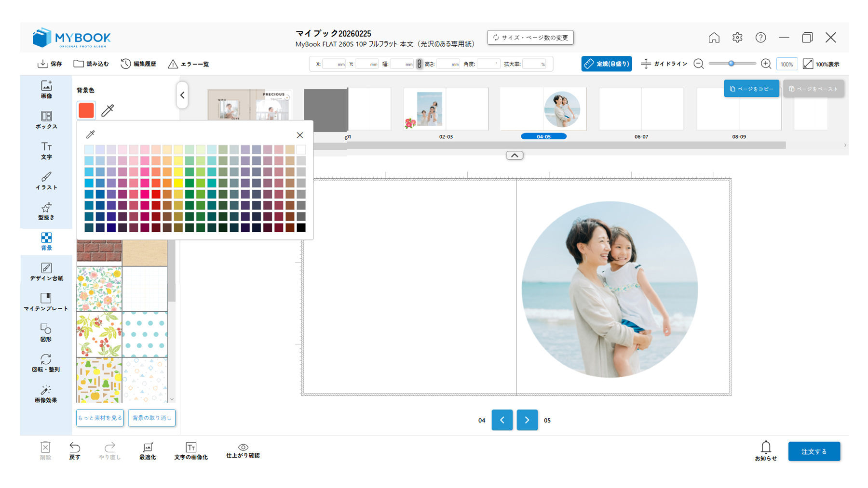Open 画像効果 (image effects) tool
Viewport: 868px width, 488px height.
pyautogui.click(x=46, y=394)
